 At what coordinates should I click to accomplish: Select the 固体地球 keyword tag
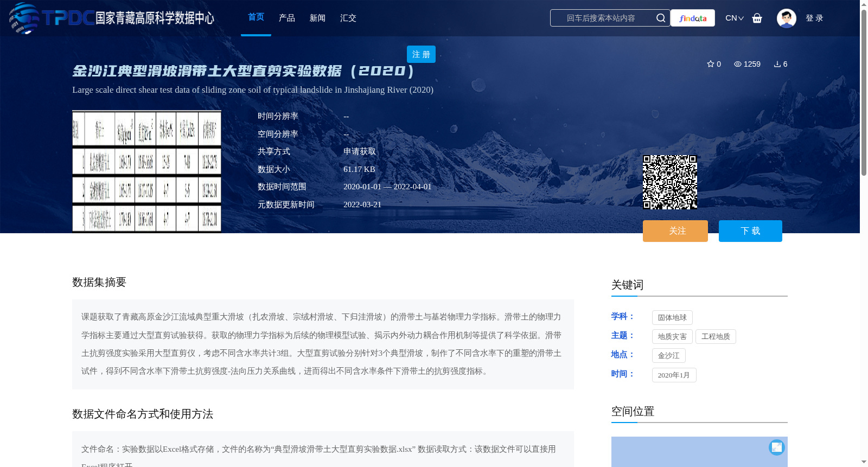[x=672, y=317]
